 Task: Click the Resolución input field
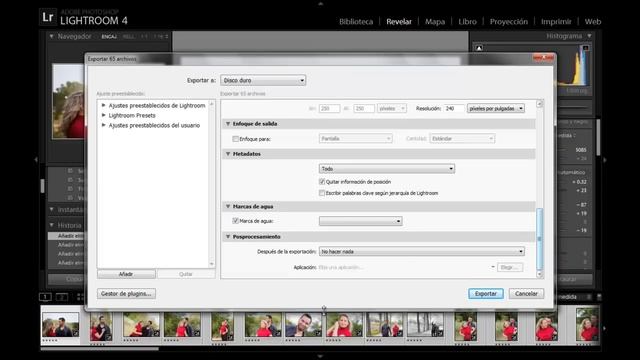coord(454,109)
